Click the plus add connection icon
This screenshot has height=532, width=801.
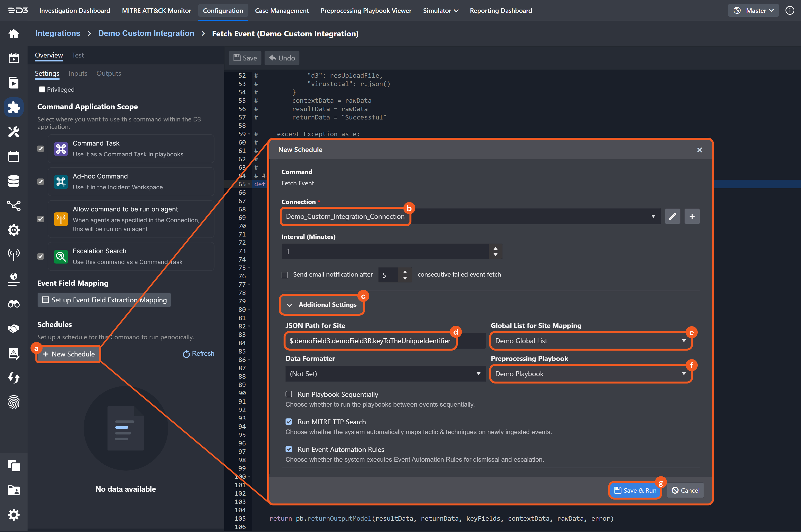[692, 217]
